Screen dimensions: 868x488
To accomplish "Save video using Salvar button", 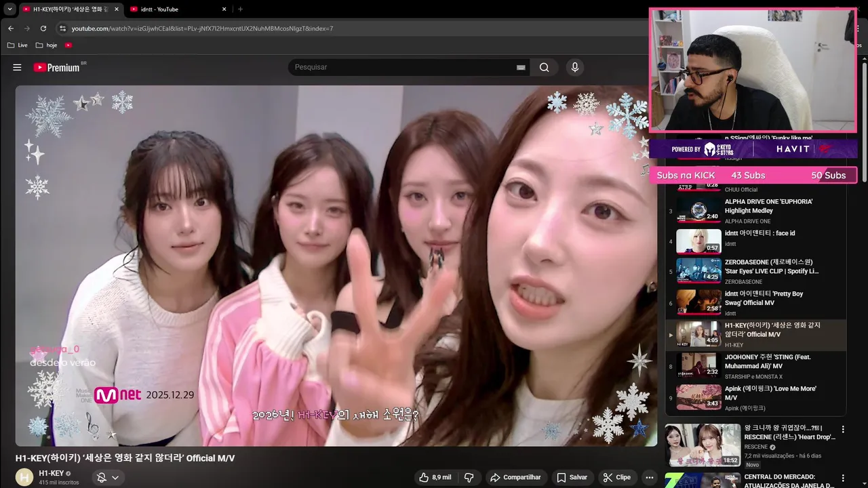I will (572, 477).
